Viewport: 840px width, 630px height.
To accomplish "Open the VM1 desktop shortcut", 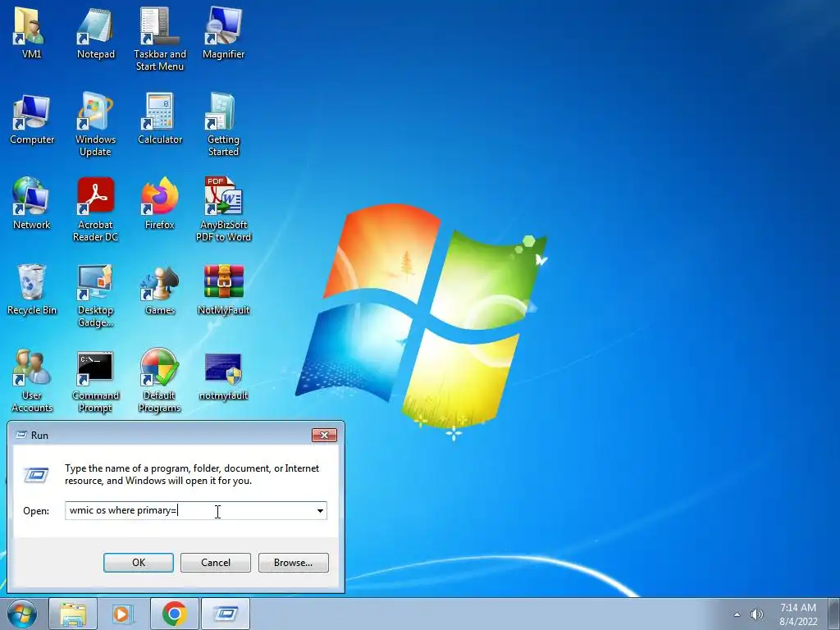I will tap(31, 33).
